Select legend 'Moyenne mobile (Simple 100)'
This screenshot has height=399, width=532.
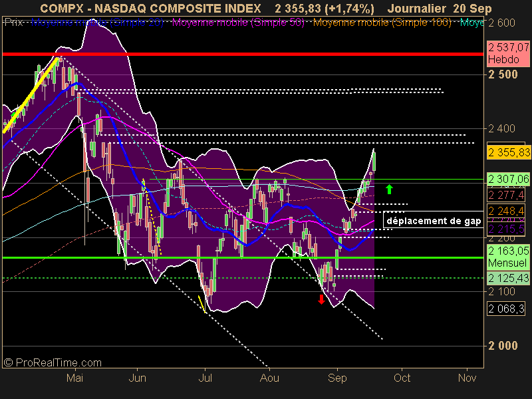pyautogui.click(x=382, y=23)
